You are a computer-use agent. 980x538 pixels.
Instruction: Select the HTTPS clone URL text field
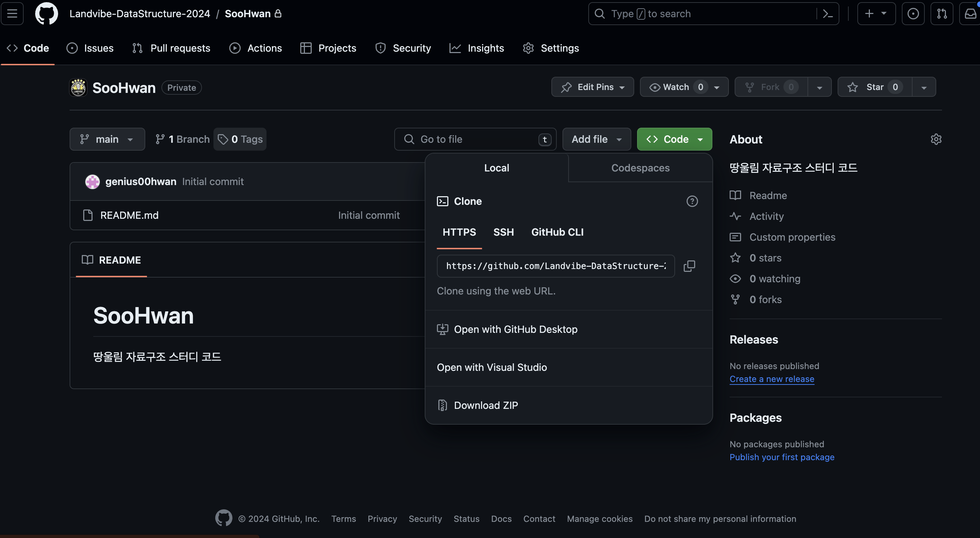(556, 266)
